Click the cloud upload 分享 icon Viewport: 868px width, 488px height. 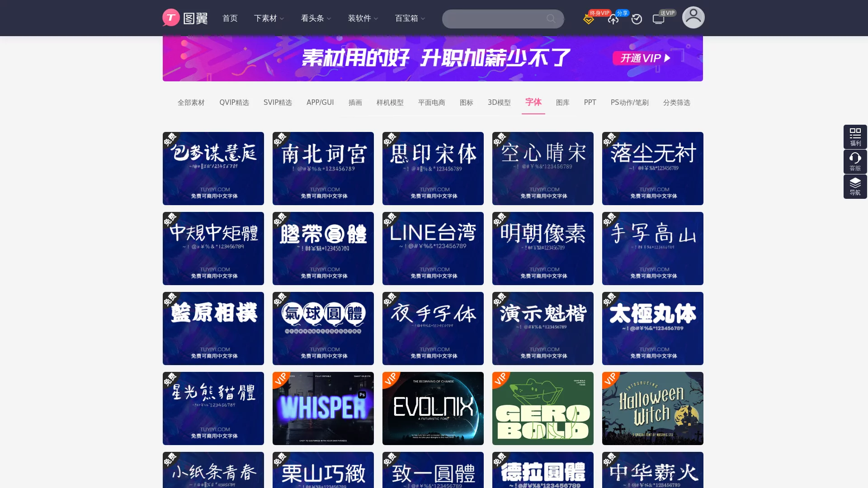click(613, 20)
